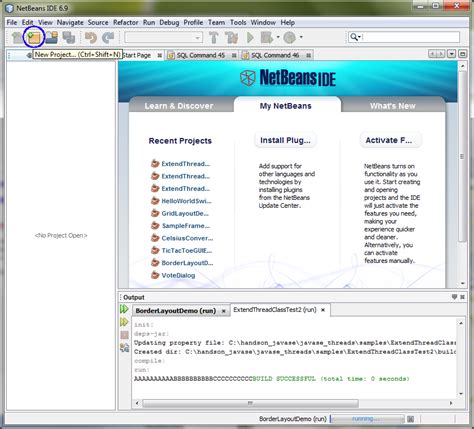Click the Undo toolbar icon
474x429 pixels.
pyautogui.click(x=90, y=37)
